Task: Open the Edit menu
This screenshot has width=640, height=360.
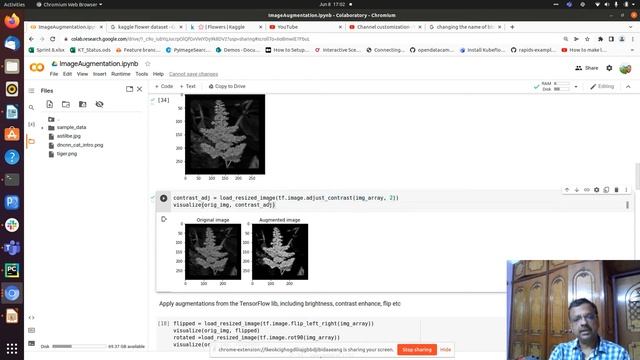Action: pyautogui.click(x=67, y=74)
